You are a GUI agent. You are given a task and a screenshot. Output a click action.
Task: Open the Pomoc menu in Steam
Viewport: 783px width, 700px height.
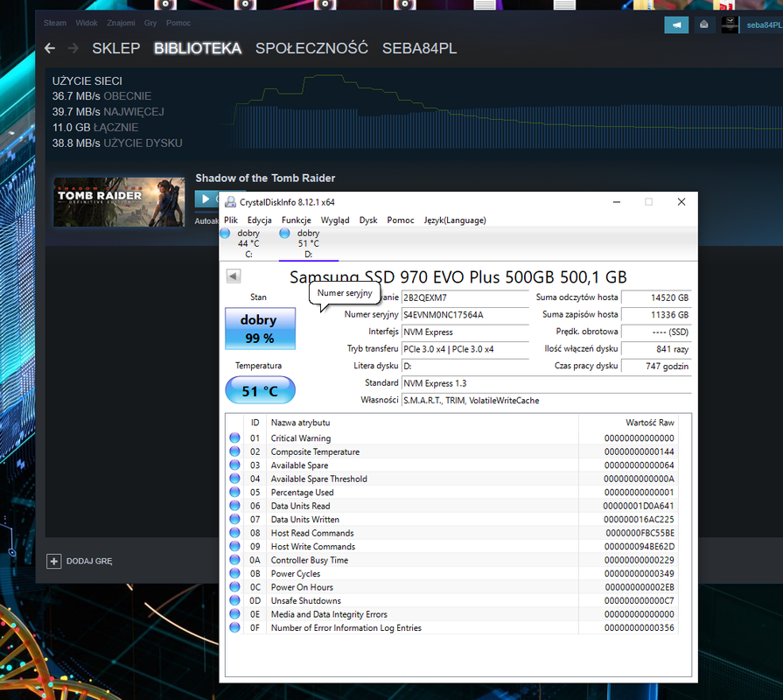click(178, 23)
